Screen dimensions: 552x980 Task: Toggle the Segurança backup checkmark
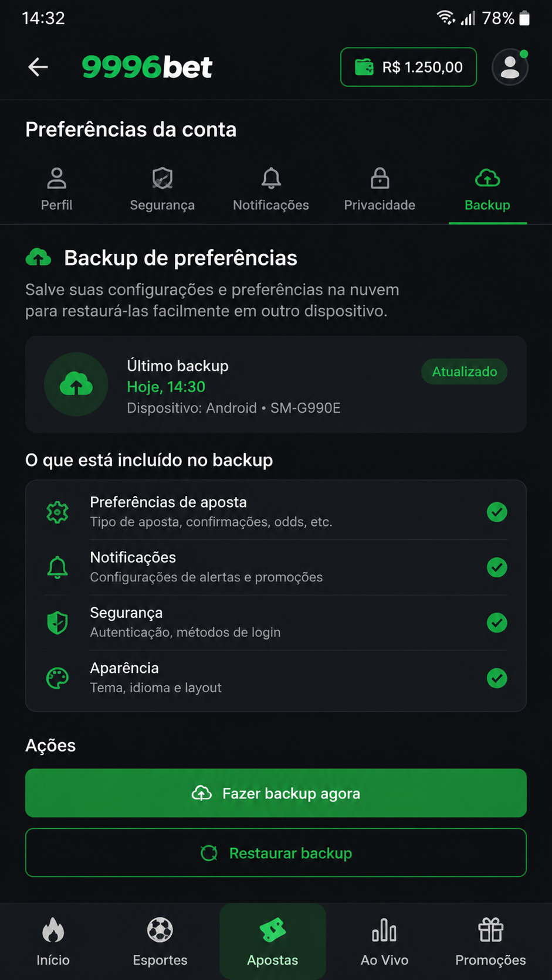click(497, 622)
